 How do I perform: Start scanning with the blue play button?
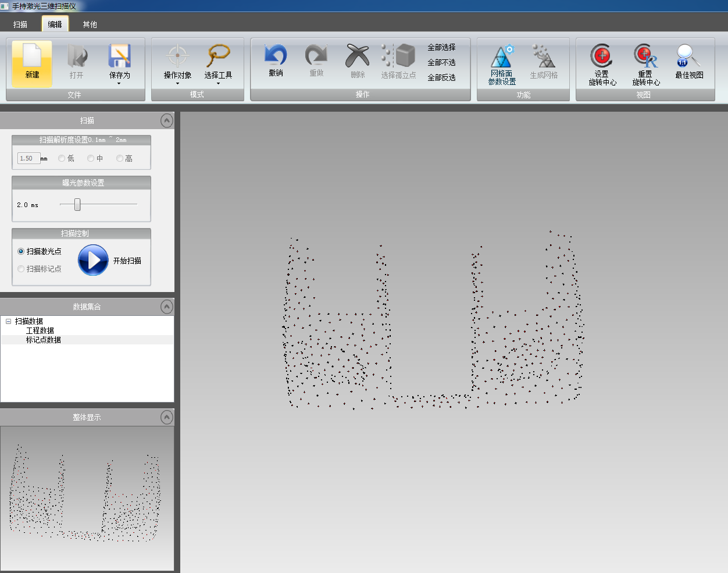coord(93,260)
